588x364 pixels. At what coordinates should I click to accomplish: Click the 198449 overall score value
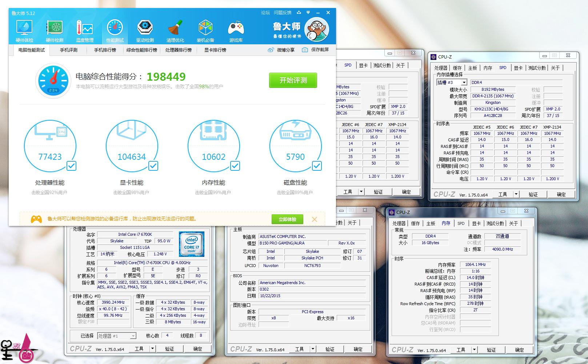pyautogui.click(x=166, y=77)
